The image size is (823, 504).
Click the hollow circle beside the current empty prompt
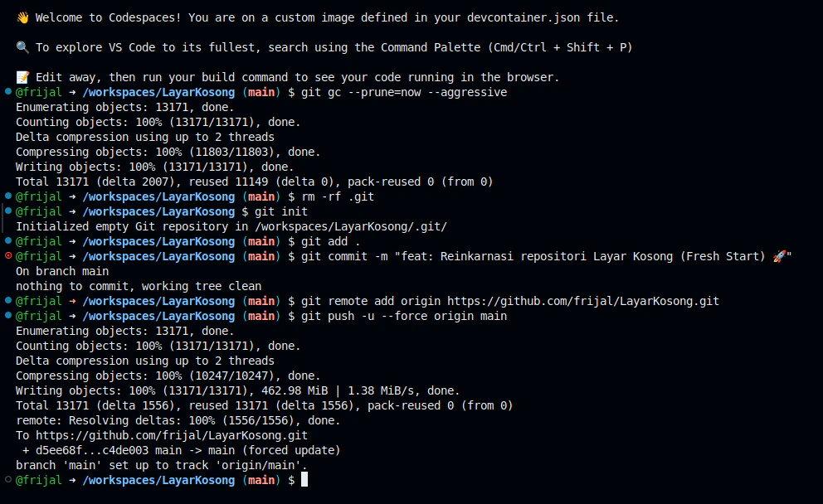click(x=7, y=479)
